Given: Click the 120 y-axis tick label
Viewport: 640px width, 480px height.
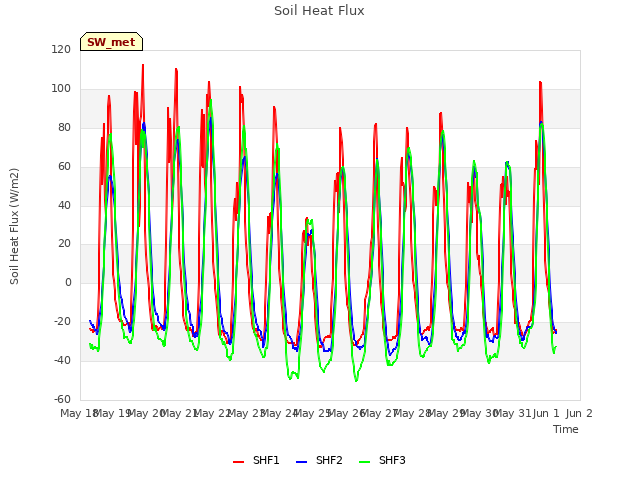Looking at the screenshot, I should coord(61,49).
